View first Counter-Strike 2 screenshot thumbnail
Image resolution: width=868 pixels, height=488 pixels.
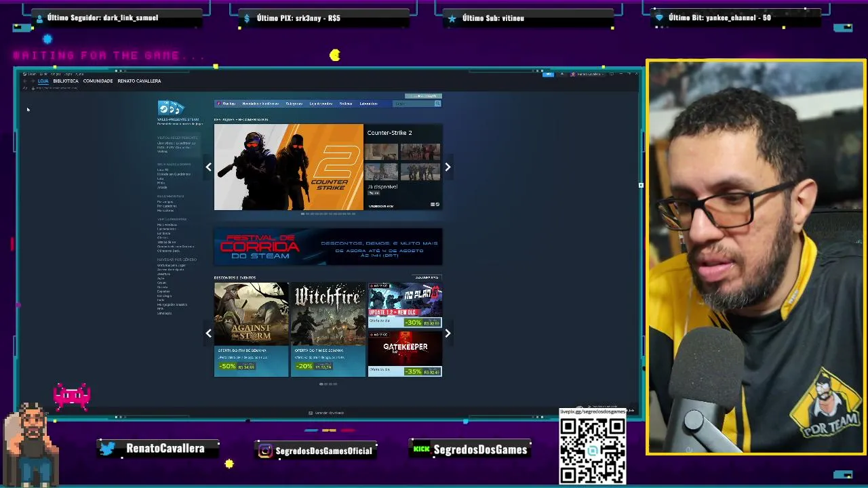381,152
